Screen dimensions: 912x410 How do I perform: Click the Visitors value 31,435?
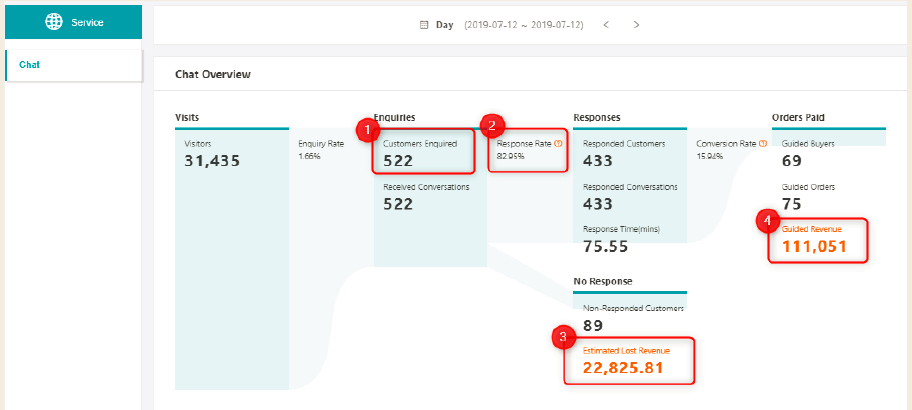coord(212,161)
